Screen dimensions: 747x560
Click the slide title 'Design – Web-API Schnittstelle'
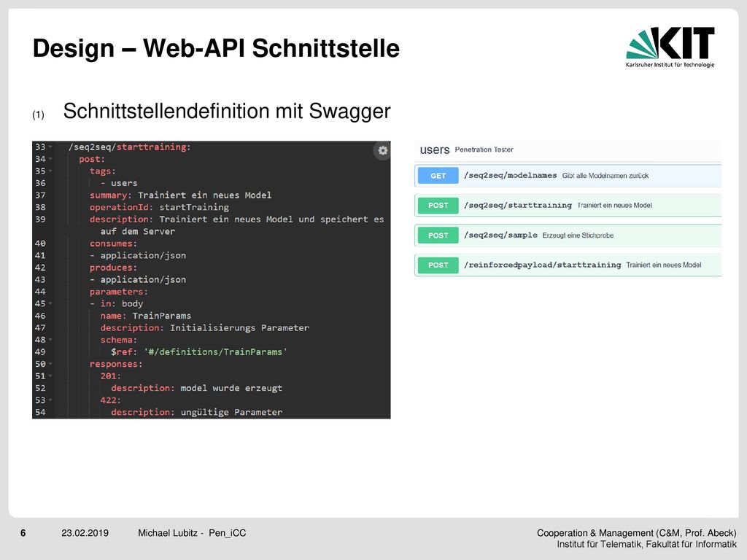(x=216, y=48)
